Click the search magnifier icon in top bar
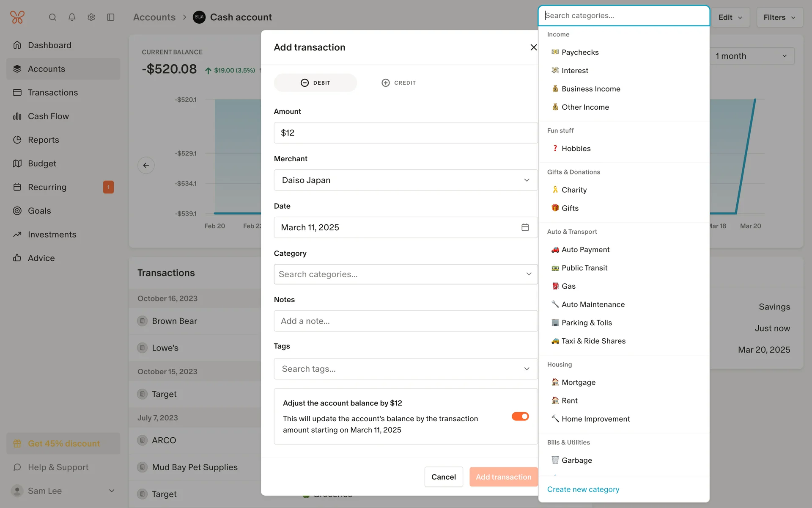 click(x=52, y=17)
